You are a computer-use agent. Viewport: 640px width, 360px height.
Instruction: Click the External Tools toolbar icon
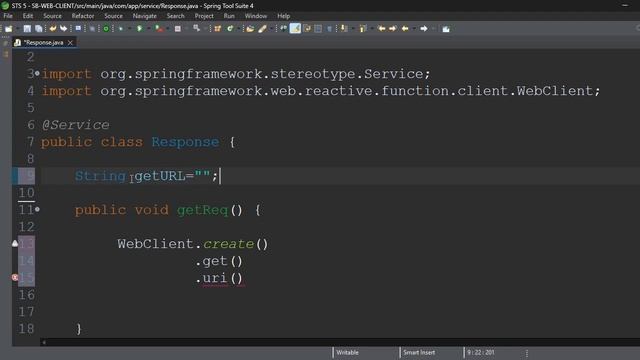click(196, 28)
